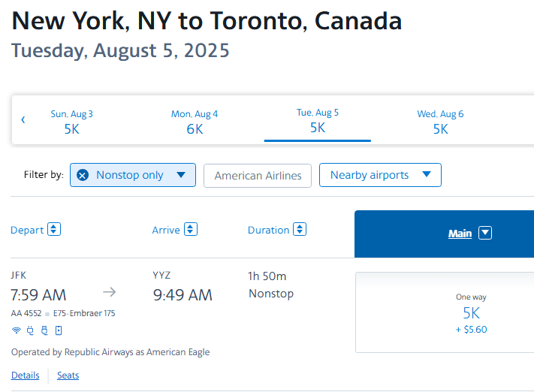Click the personal device entertainment icon

59,330
